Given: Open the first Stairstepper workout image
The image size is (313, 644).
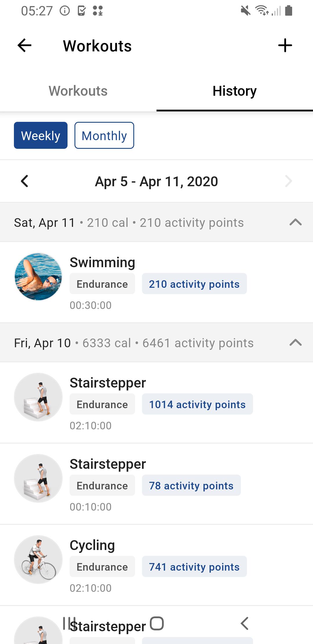Looking at the screenshot, I should [x=38, y=397].
